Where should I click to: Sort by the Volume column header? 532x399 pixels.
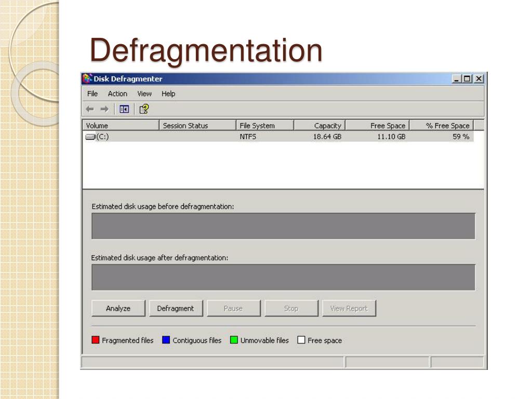point(121,126)
